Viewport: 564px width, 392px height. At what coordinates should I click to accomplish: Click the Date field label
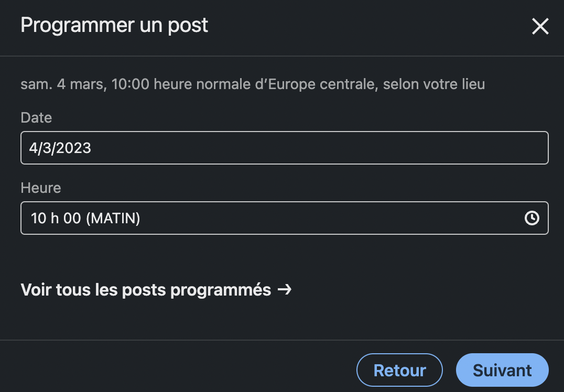pos(36,118)
